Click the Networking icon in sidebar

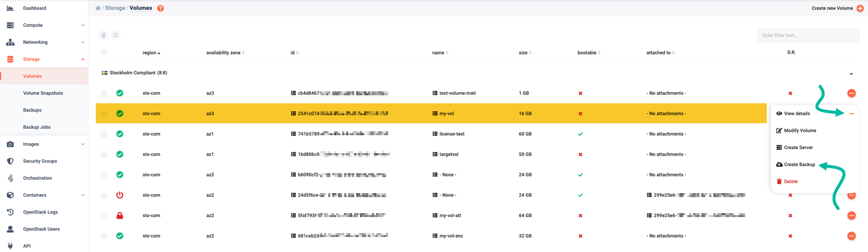[10, 42]
